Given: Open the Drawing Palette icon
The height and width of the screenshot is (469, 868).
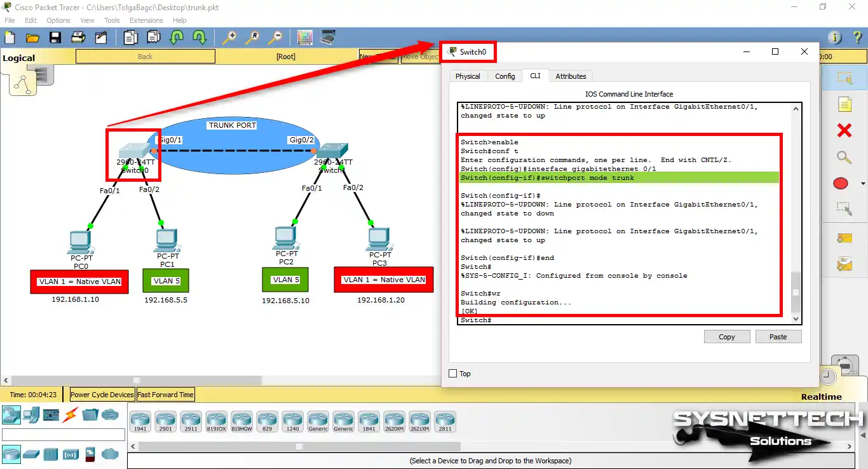Looking at the screenshot, I should pos(305,37).
